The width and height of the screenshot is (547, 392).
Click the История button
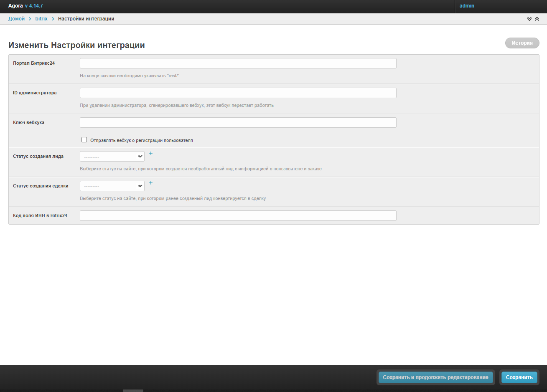pos(522,43)
